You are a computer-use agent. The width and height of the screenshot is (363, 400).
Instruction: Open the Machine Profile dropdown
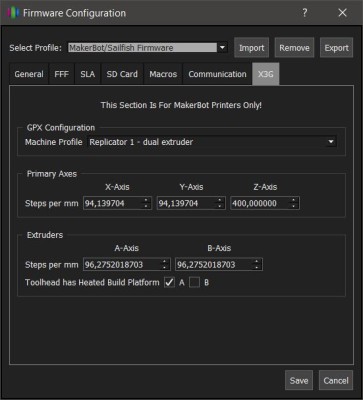[x=212, y=142]
